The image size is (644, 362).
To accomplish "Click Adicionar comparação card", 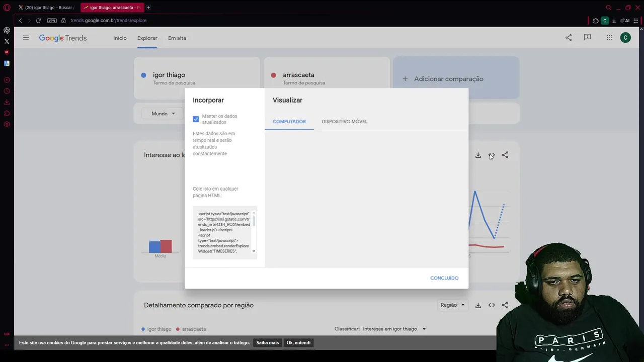I will point(456,79).
